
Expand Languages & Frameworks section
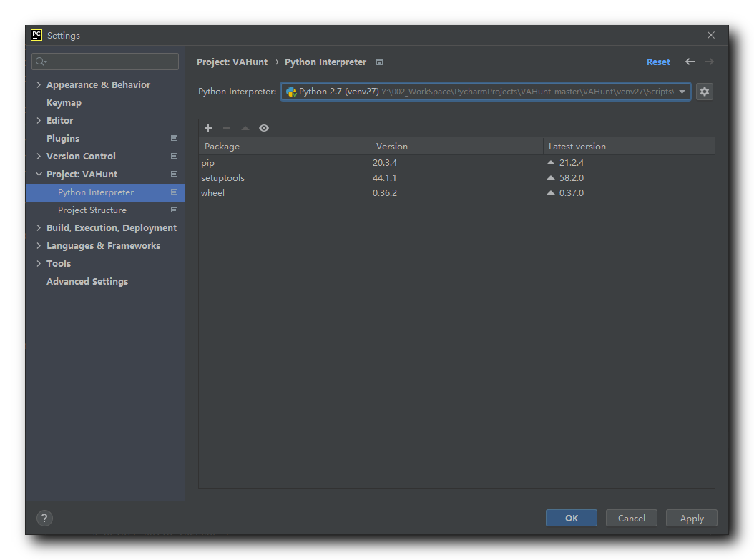point(39,245)
